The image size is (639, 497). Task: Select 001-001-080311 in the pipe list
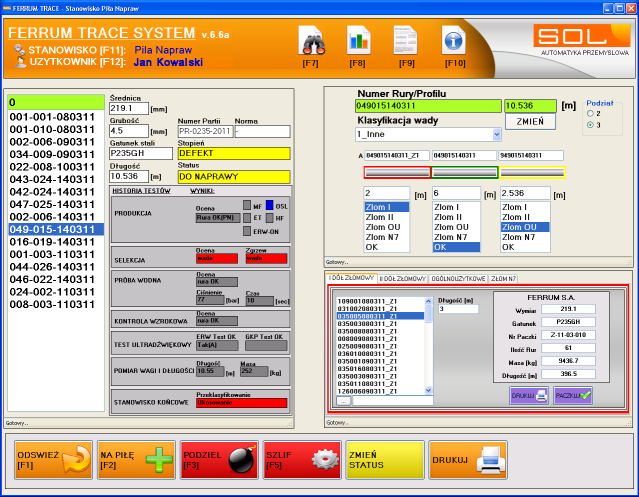[x=56, y=117]
